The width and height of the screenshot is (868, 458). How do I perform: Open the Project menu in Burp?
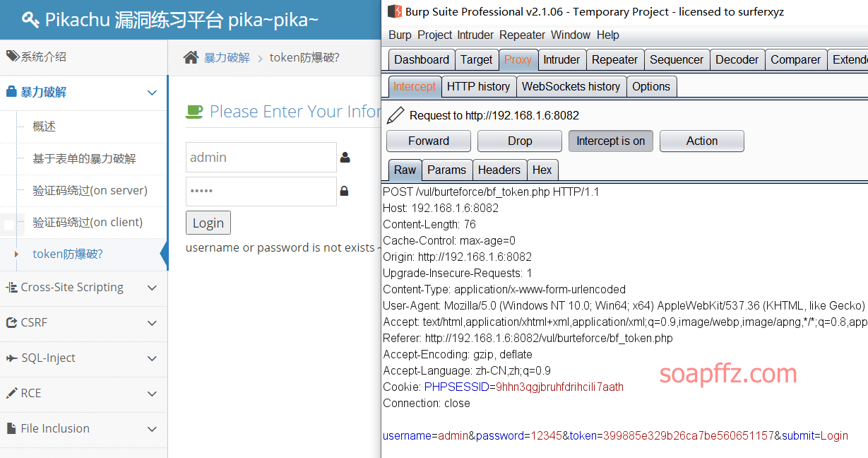[x=434, y=35]
